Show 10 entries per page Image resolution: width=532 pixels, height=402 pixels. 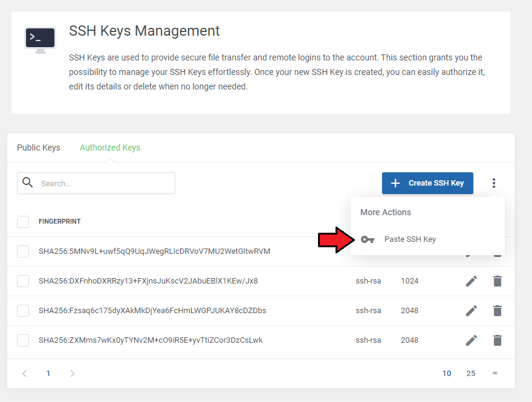(x=447, y=374)
